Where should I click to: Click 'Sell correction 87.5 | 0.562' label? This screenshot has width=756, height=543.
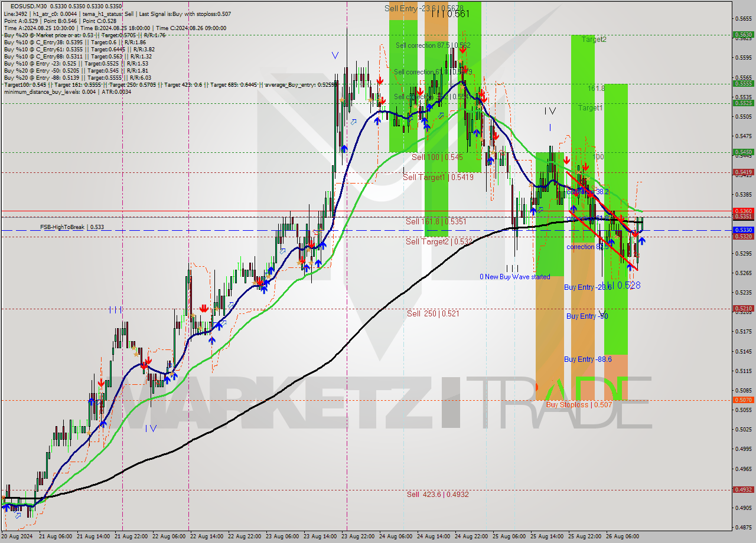click(433, 45)
